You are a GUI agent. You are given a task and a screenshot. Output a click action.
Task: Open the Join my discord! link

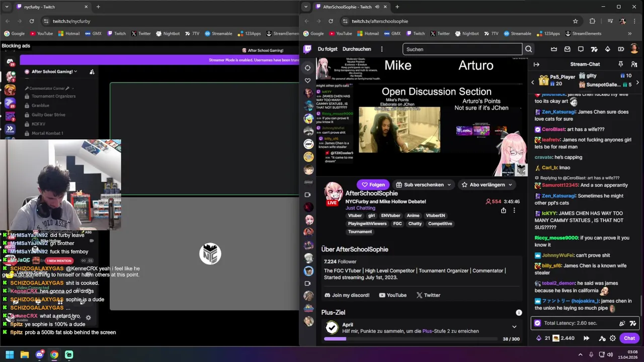coord(347,295)
